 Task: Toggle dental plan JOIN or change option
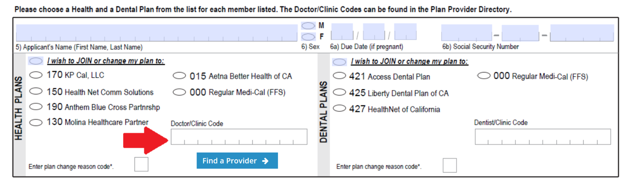(x=339, y=62)
